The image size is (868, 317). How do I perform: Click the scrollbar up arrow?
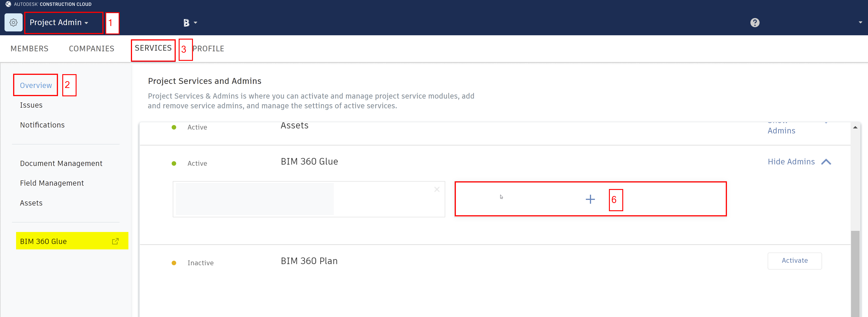pos(855,128)
